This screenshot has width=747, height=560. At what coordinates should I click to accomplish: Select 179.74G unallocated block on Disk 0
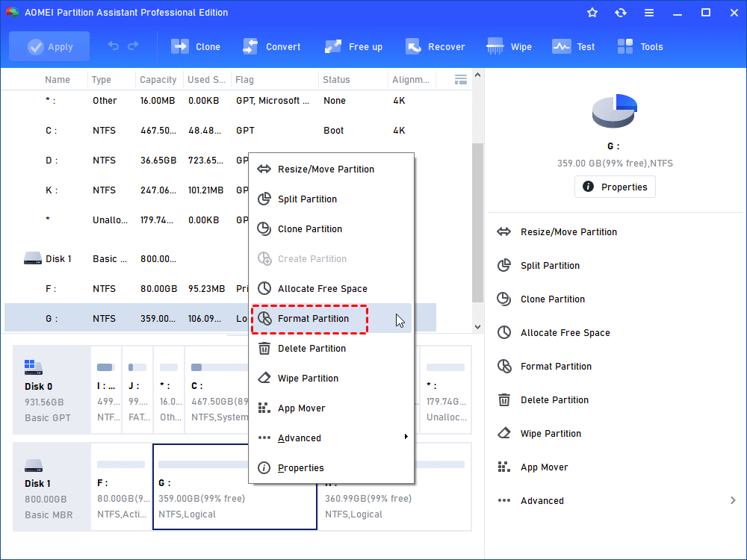pyautogui.click(x=445, y=390)
